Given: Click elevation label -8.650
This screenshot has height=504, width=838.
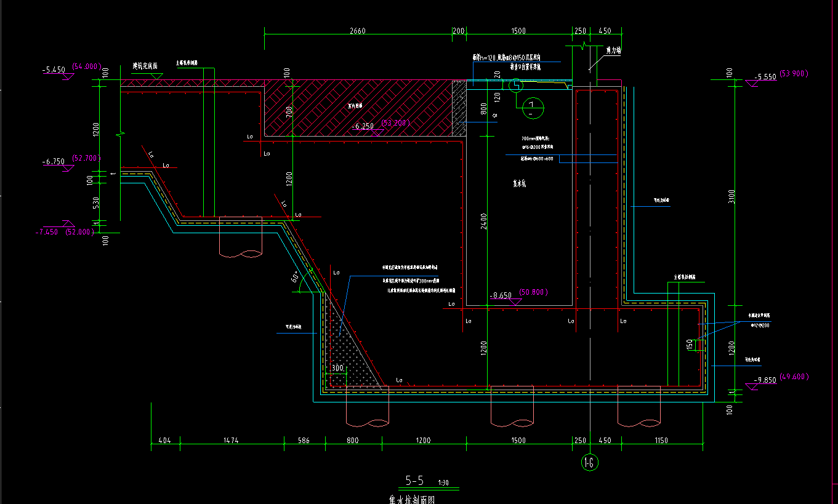Looking at the screenshot, I should [x=501, y=296].
